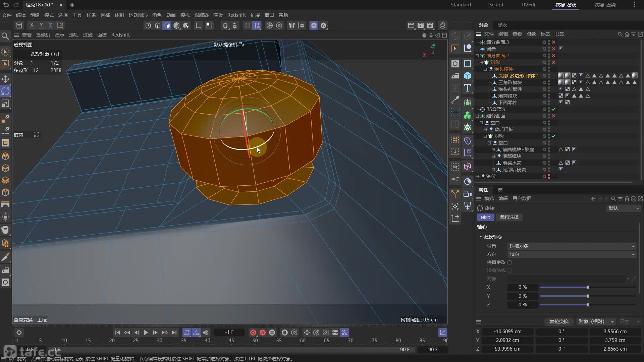
Task: Expand the 背后门板 tree item
Action: point(485,129)
